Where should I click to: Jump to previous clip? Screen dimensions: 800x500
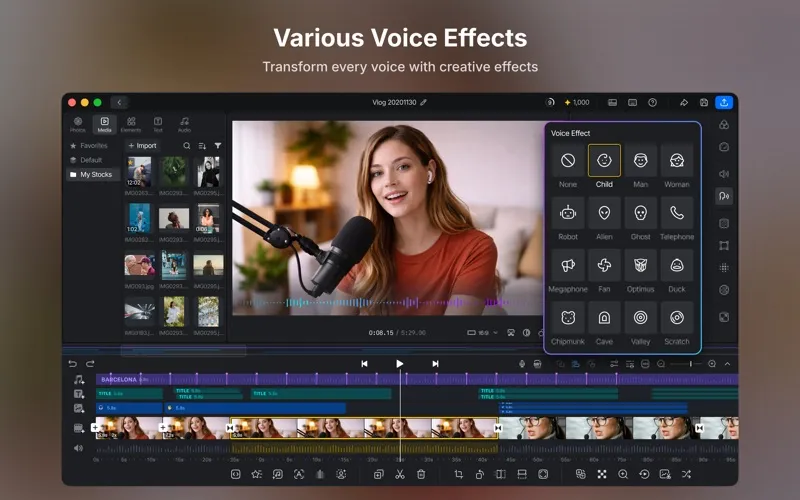[364, 364]
